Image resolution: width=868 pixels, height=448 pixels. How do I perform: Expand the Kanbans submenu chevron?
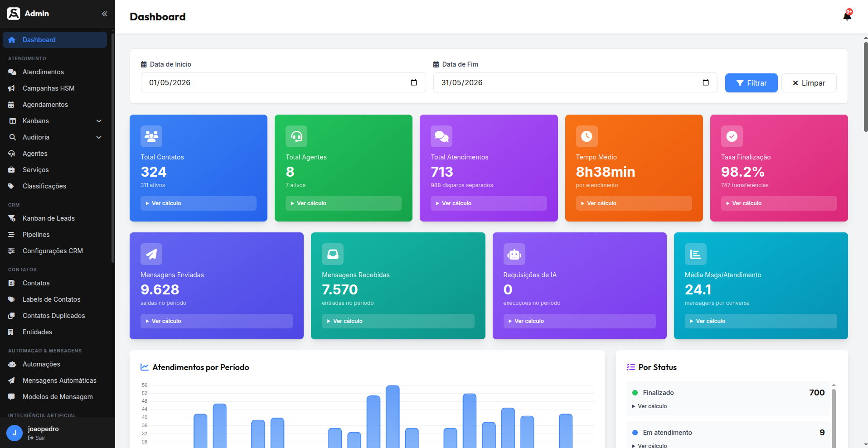[x=99, y=121]
